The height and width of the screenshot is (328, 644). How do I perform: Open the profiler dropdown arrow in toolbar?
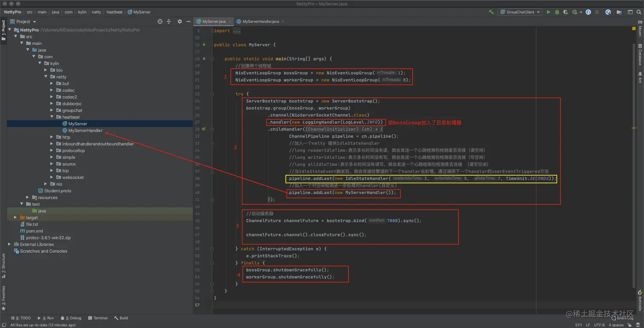point(581,12)
